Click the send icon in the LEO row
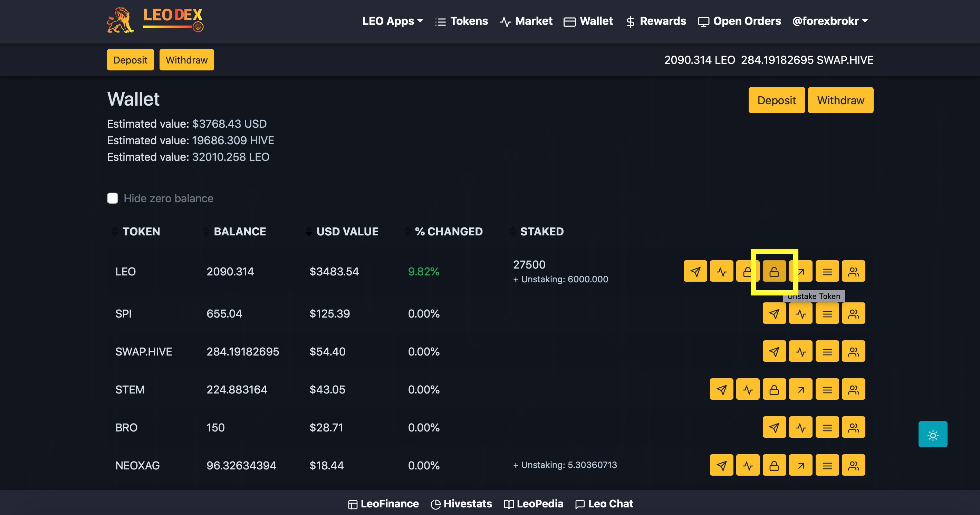980x515 pixels. pyautogui.click(x=695, y=271)
